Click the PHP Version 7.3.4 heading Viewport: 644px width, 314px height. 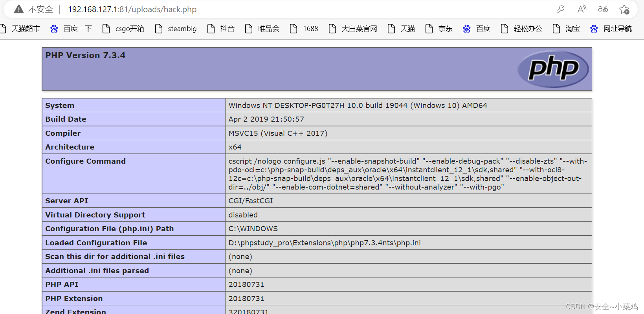[85, 55]
